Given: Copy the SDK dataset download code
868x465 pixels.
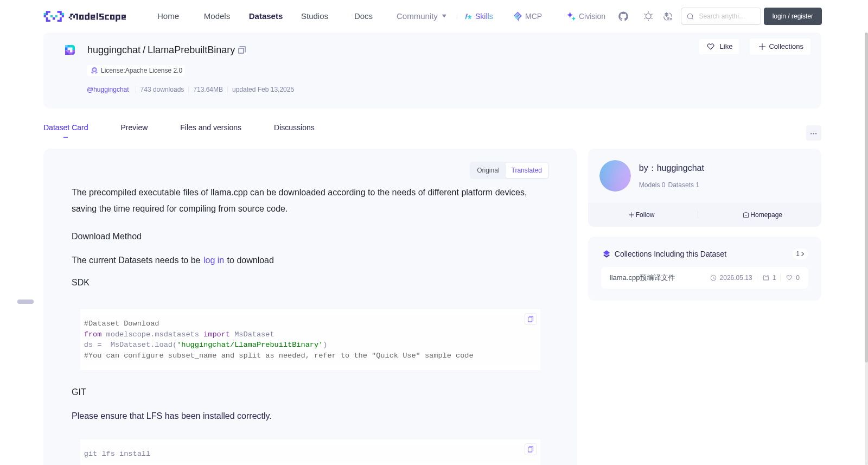Looking at the screenshot, I should click(x=531, y=319).
